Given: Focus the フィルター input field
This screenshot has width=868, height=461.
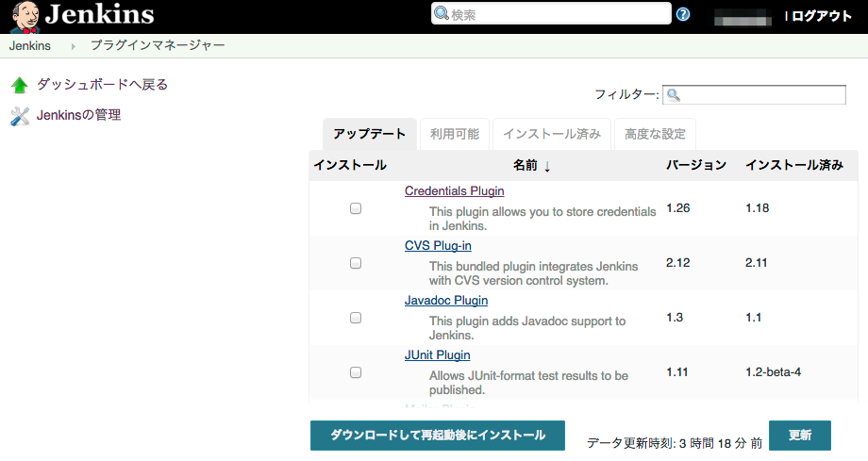Looking at the screenshot, I should point(754,94).
